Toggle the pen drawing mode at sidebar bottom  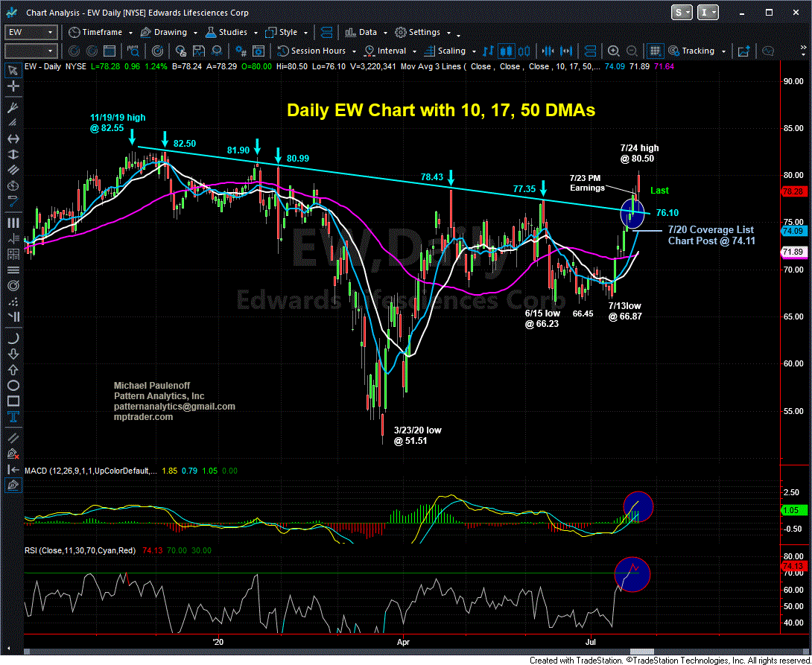(x=13, y=485)
